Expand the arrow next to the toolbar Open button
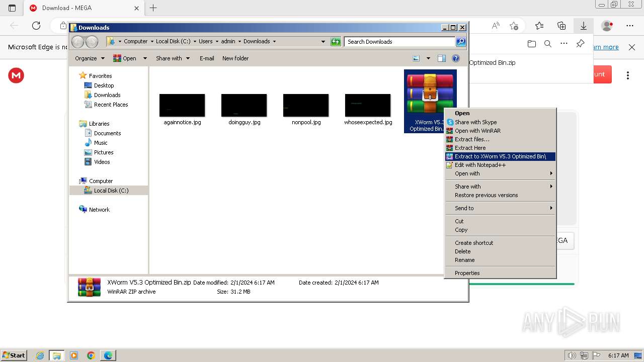This screenshot has height=362, width=644. 145,58
